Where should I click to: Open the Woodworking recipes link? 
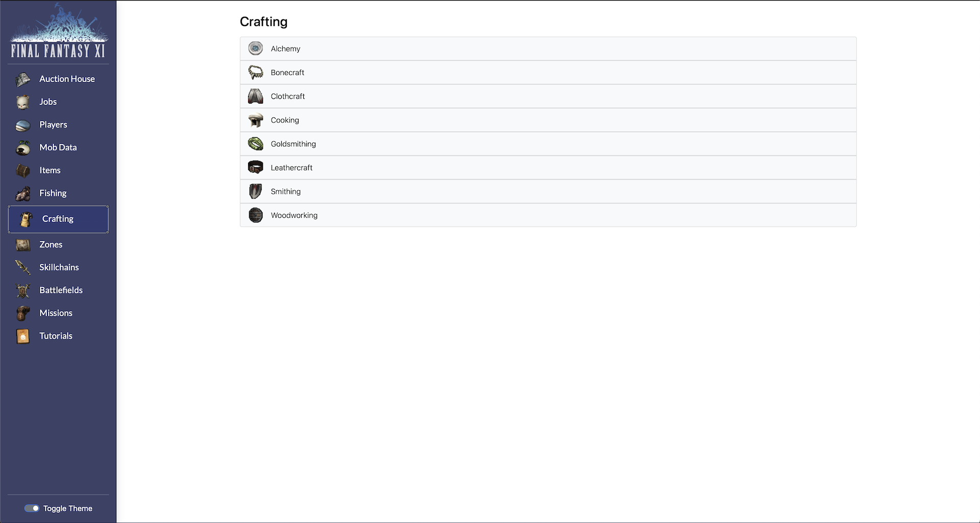pos(294,215)
